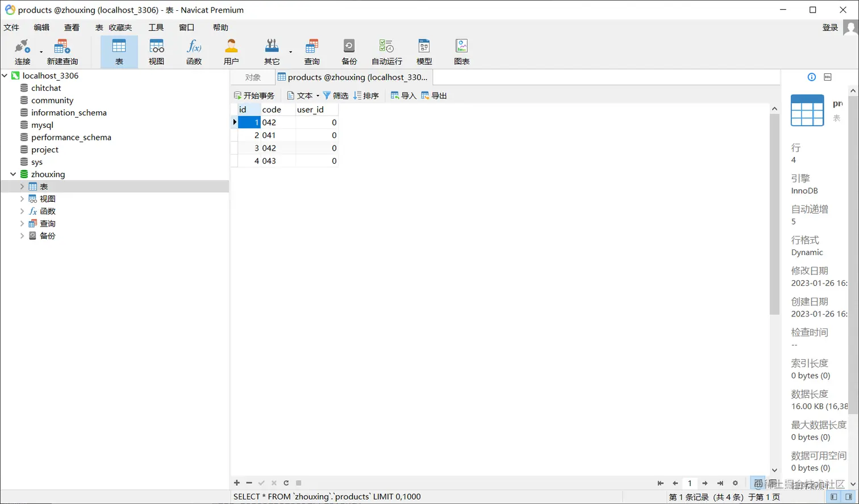Image resolution: width=859 pixels, height=504 pixels.
Task: Open the 连接 dropdown arrow
Action: (x=41, y=52)
